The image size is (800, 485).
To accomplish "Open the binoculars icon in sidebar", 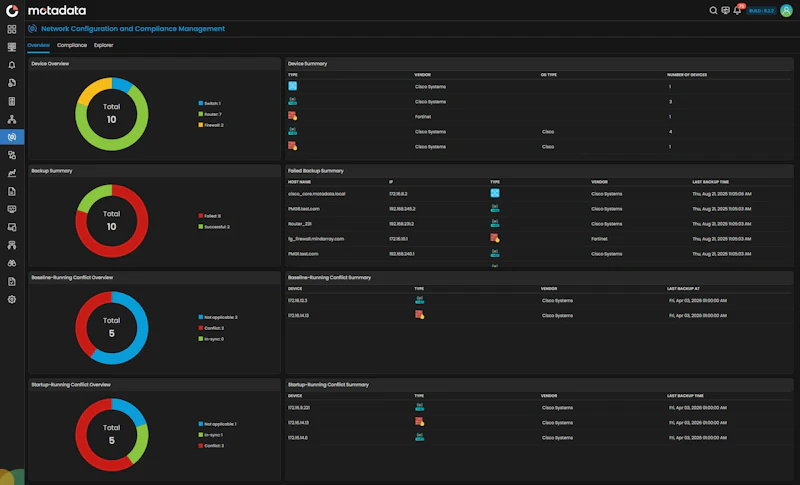I will click(12, 263).
